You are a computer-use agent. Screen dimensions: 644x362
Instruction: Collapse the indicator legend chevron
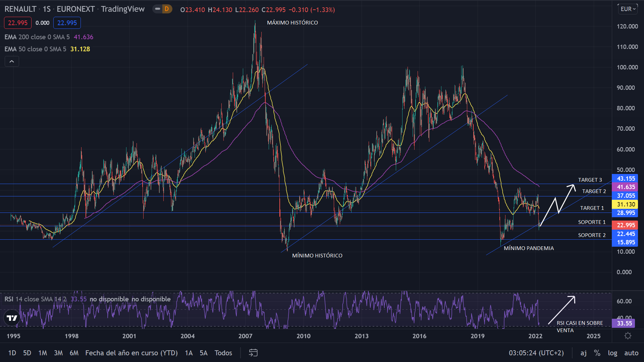[x=12, y=61]
